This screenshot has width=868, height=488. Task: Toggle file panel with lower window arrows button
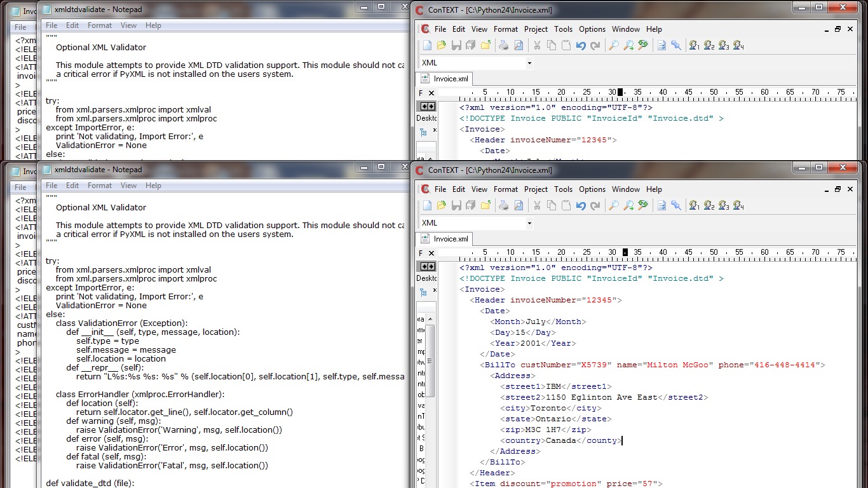pos(428,267)
